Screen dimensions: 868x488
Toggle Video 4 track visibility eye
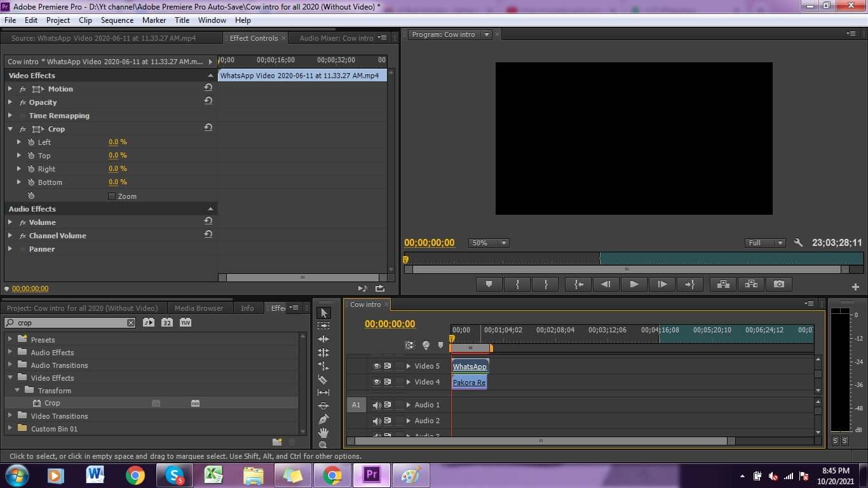pyautogui.click(x=377, y=382)
